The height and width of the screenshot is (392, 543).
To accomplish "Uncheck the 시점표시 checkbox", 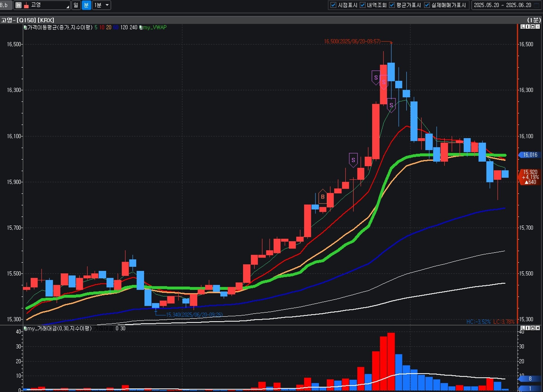I will (x=333, y=5).
